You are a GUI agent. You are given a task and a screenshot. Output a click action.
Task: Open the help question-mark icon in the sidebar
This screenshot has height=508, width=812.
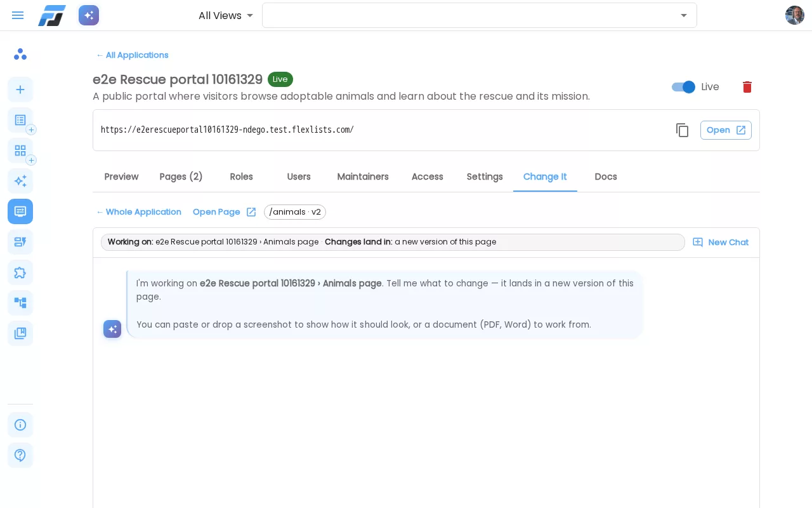20,455
